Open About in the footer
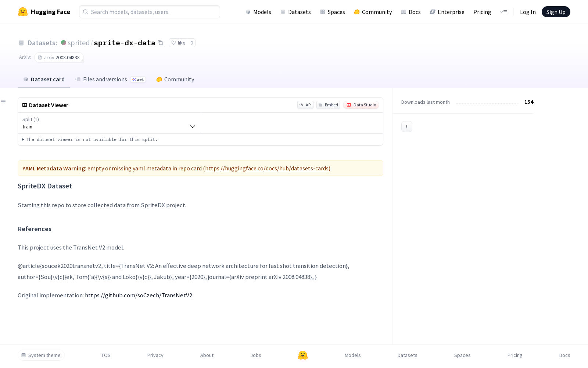Viewport: 588px width, 368px height. (207, 355)
